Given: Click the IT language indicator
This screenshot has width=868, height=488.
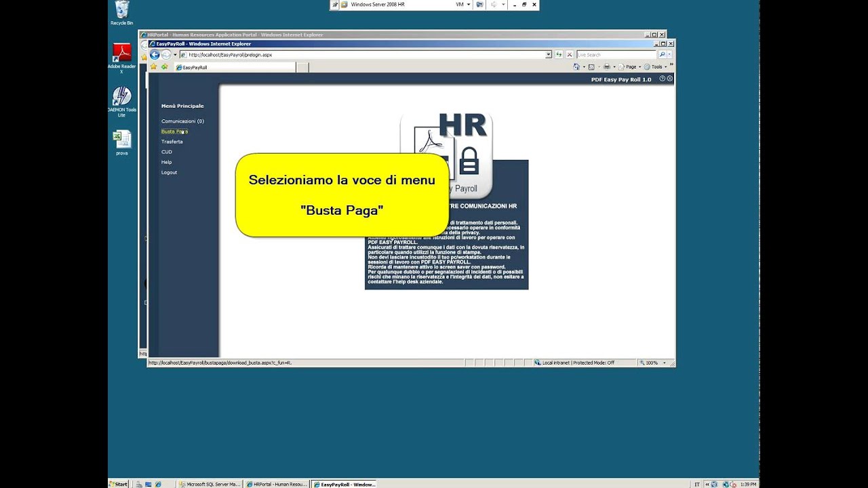Looking at the screenshot, I should [x=697, y=484].
